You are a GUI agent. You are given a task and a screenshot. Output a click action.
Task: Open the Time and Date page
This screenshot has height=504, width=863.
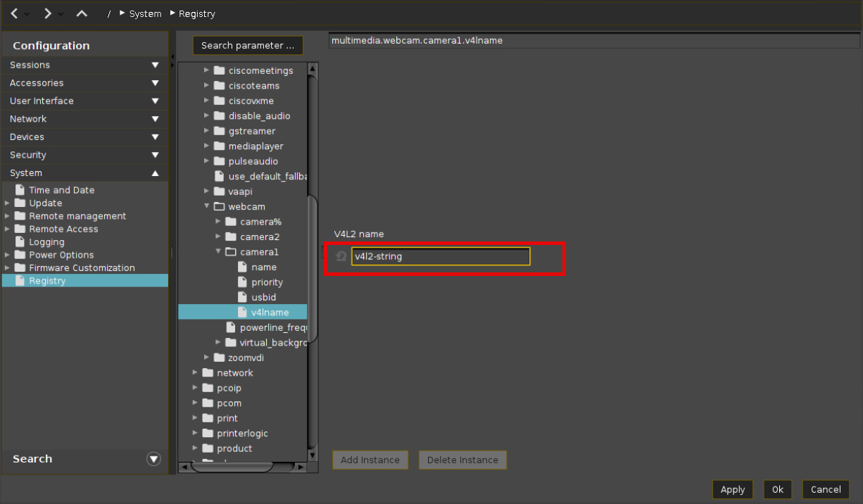tap(61, 190)
